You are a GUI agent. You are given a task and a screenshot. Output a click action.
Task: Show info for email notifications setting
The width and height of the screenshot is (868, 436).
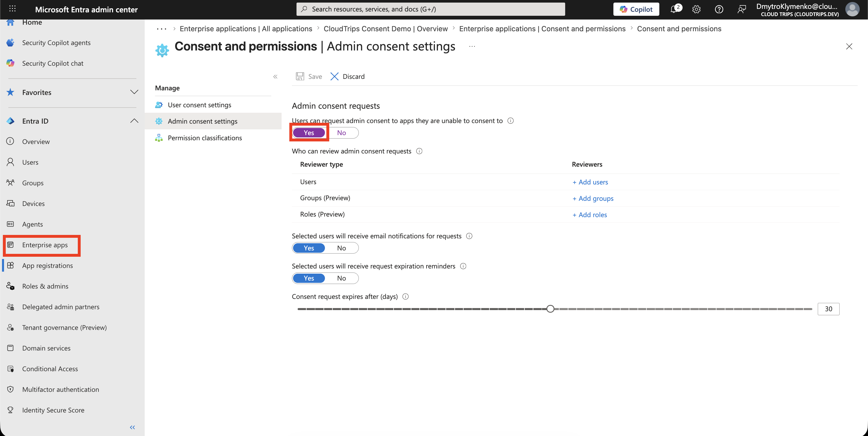coord(469,236)
